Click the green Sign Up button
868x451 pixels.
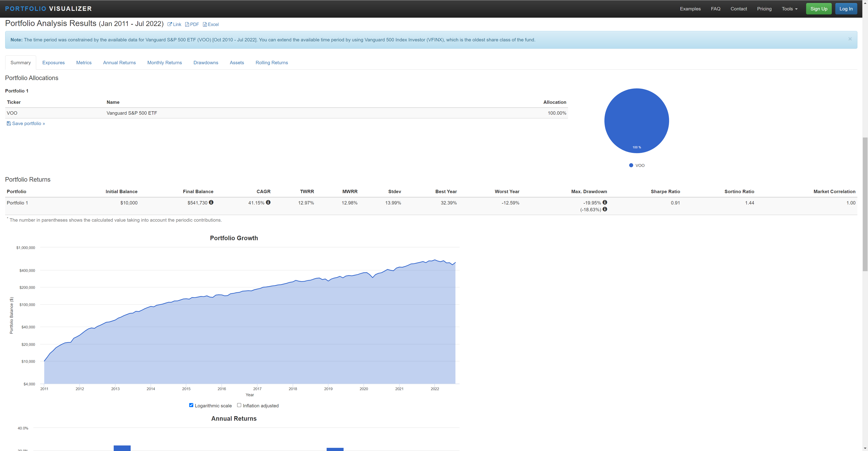pyautogui.click(x=818, y=9)
